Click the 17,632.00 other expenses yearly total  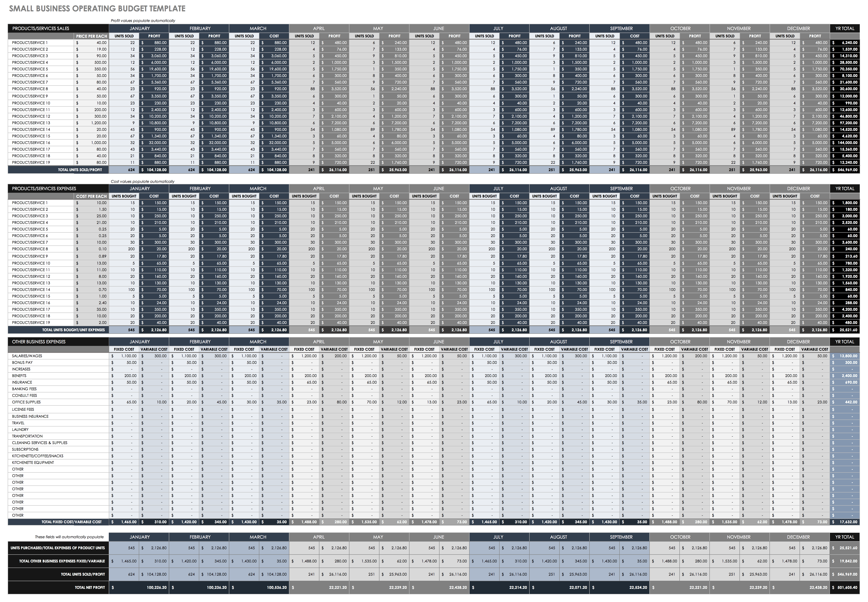click(x=845, y=522)
